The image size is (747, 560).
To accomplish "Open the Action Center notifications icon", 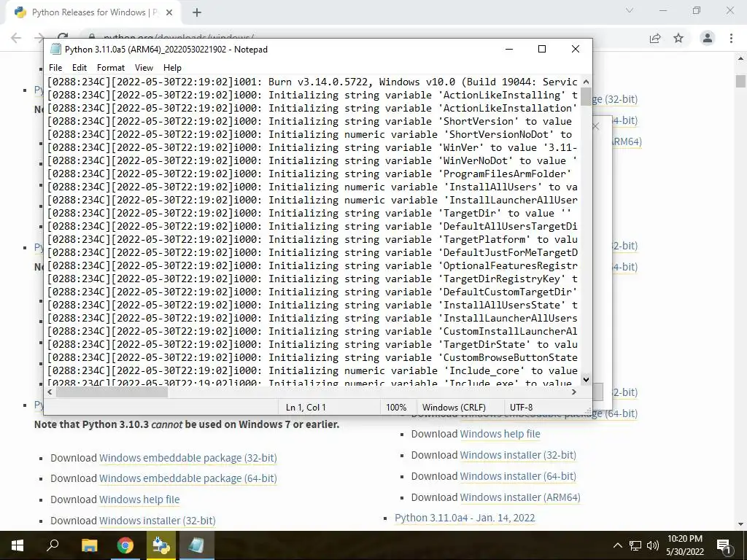I will click(x=724, y=545).
